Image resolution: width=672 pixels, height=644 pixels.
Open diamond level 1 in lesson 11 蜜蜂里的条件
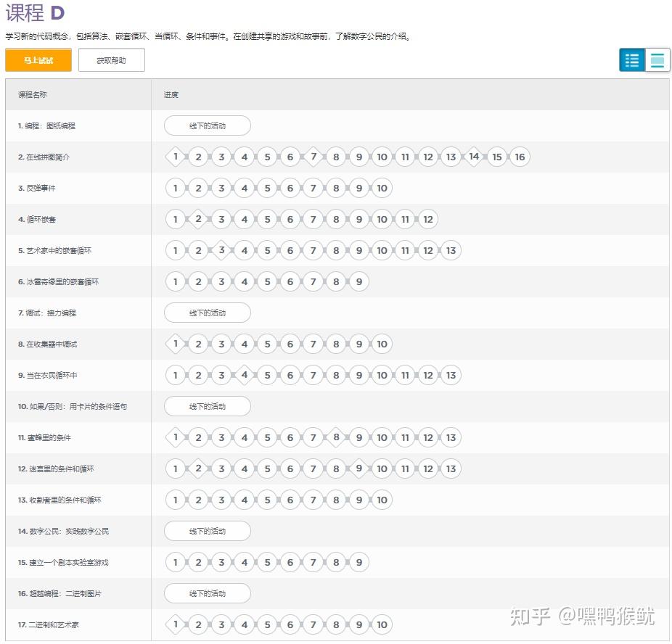pos(176,437)
